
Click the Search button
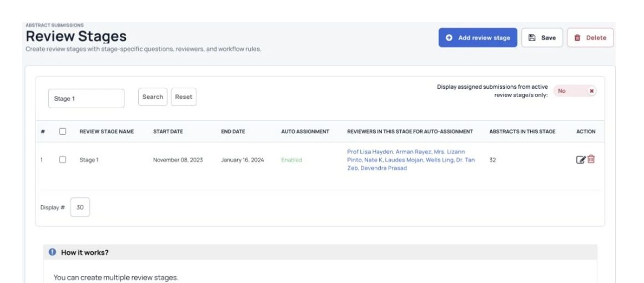click(x=153, y=97)
